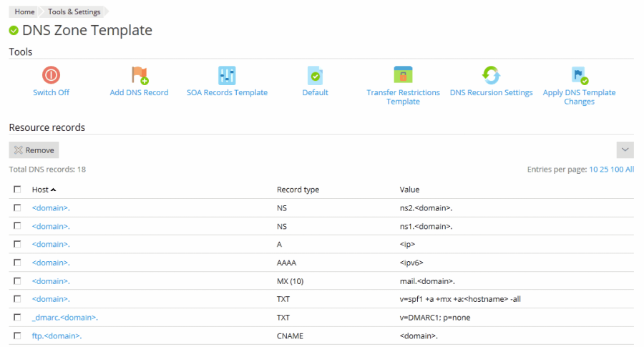This screenshot has height=347, width=644.
Task: Show All entries per page
Action: 630,170
